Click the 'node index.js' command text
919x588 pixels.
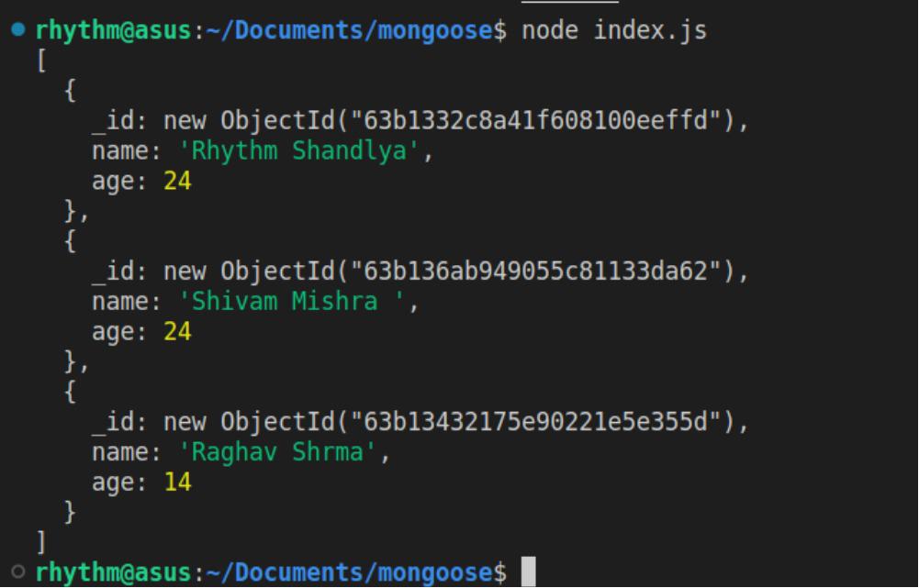coord(613,30)
